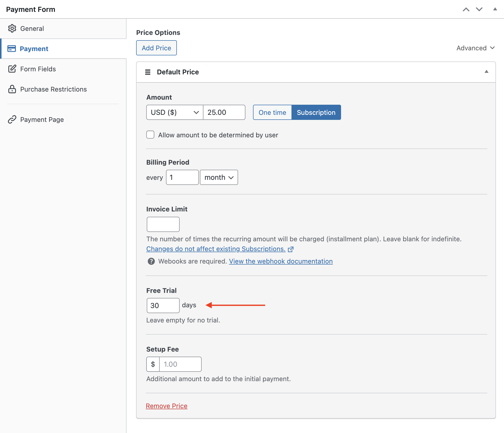The height and width of the screenshot is (433, 504).
Task: Open the month billing interval dropdown
Action: [219, 177]
